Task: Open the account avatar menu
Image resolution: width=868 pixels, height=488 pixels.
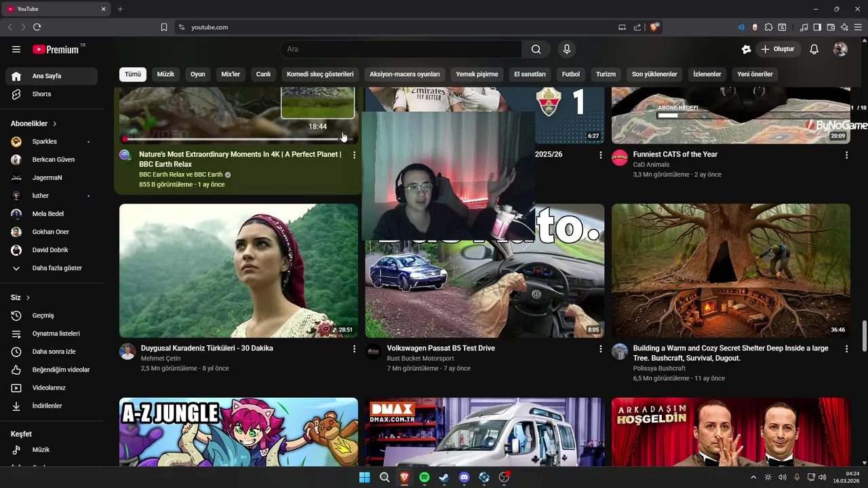Action: pos(840,49)
